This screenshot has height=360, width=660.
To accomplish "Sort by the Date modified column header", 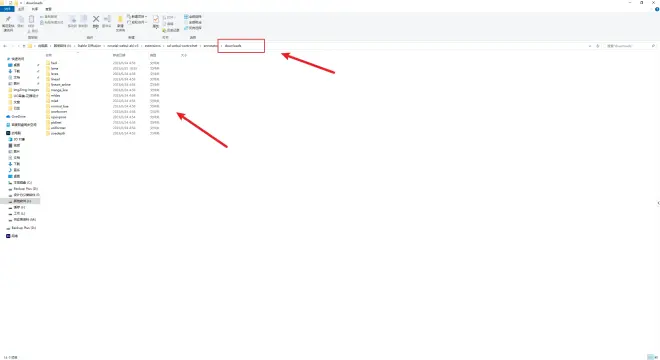I will point(119,55).
